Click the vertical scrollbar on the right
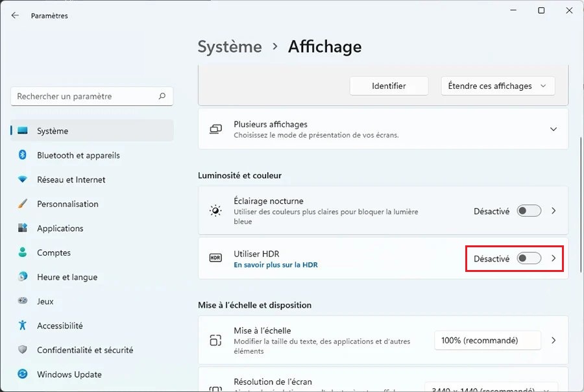 click(581, 204)
